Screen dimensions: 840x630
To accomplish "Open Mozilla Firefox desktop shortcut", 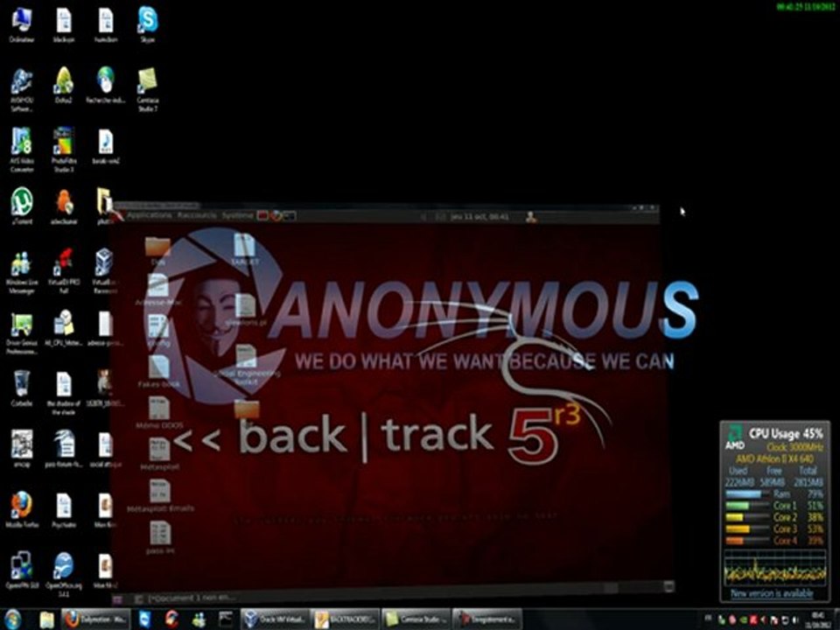I will point(21,507).
